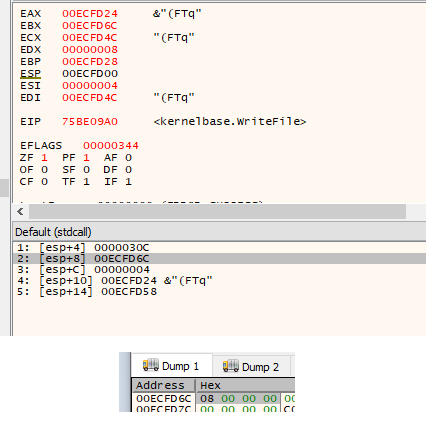Select argument 4 row [esp+10] 00ECFD24

(219, 281)
